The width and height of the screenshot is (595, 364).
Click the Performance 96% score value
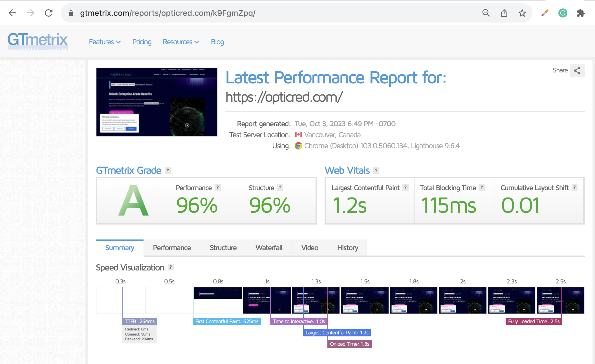pyautogui.click(x=197, y=205)
